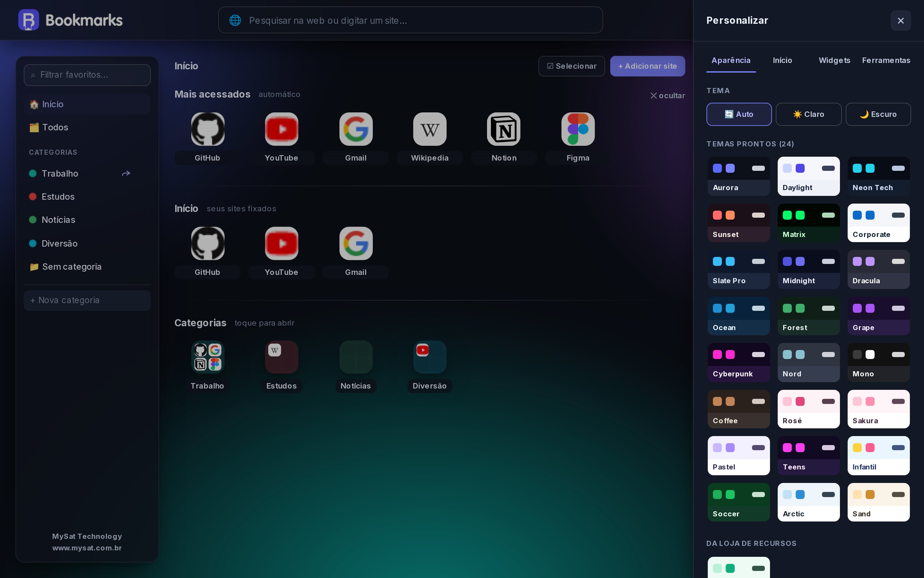This screenshot has width=924, height=578.
Task: Apply the Nord theme preset
Action: tap(809, 363)
